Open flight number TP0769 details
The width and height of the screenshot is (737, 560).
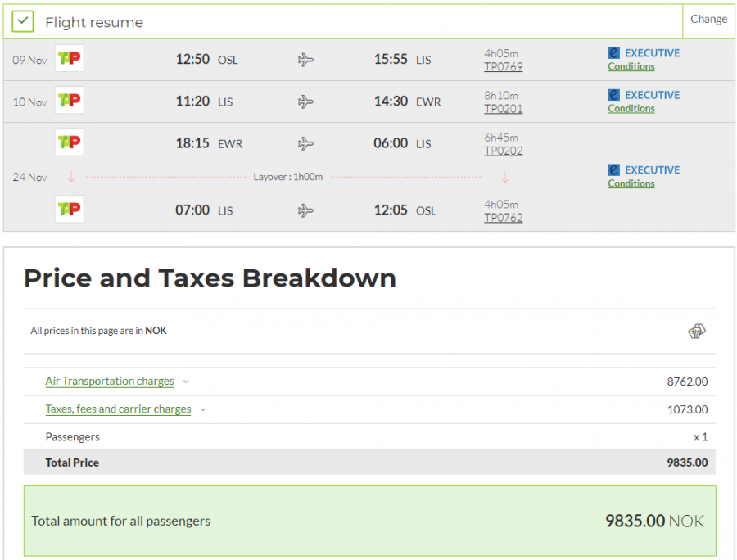pos(503,67)
